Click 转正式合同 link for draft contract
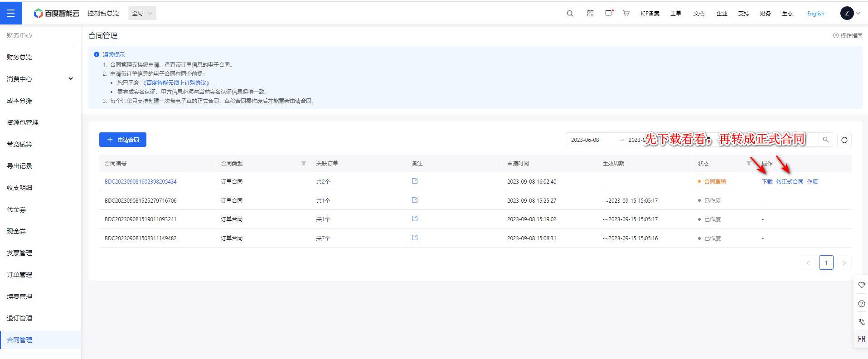The image size is (868, 359). tap(789, 182)
